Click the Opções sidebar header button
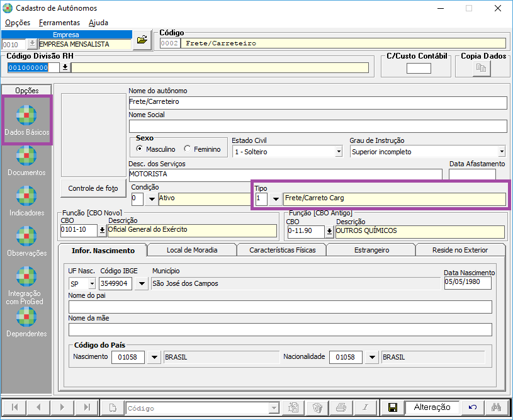The height and width of the screenshot is (420, 513). pyautogui.click(x=27, y=90)
